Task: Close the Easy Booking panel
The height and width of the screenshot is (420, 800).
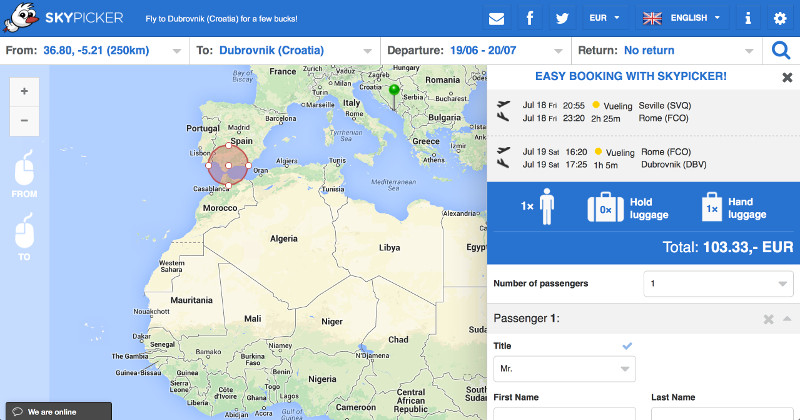Action: coord(787,77)
